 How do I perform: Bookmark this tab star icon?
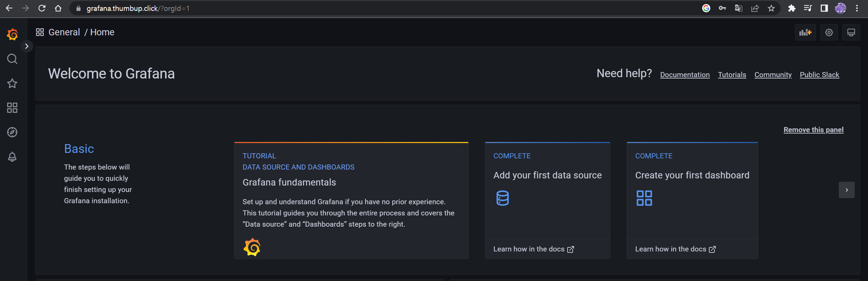[771, 8]
